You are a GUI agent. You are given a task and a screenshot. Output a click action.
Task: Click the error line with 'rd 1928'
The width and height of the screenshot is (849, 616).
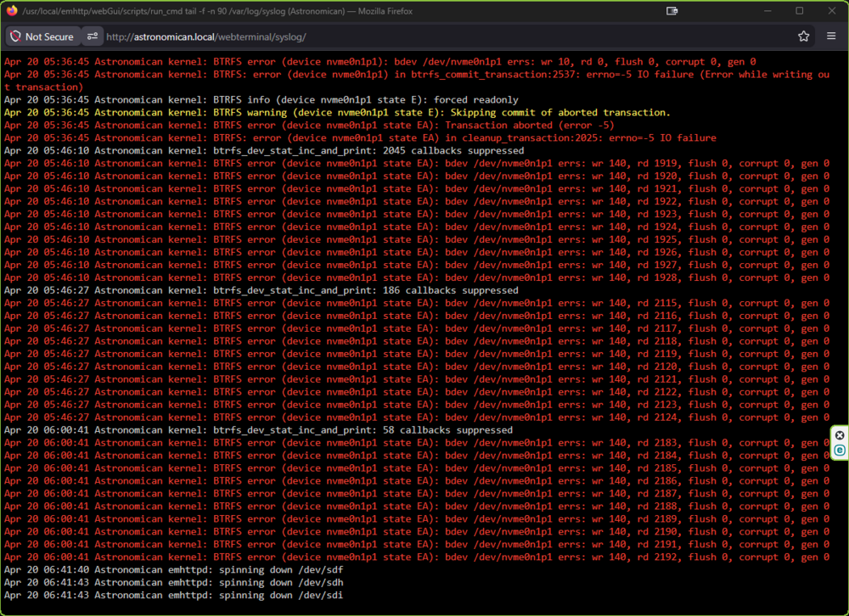(417, 277)
